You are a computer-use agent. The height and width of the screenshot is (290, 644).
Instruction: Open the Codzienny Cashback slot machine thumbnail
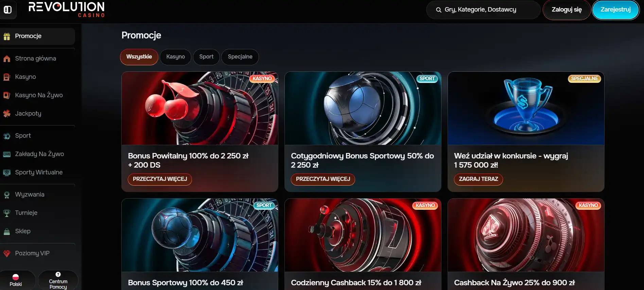pyautogui.click(x=363, y=235)
